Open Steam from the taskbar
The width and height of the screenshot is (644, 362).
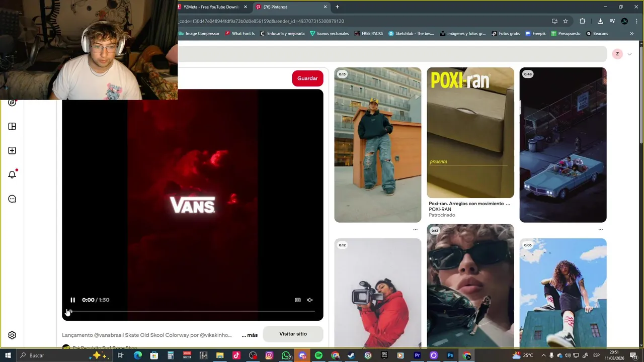tap(351, 355)
